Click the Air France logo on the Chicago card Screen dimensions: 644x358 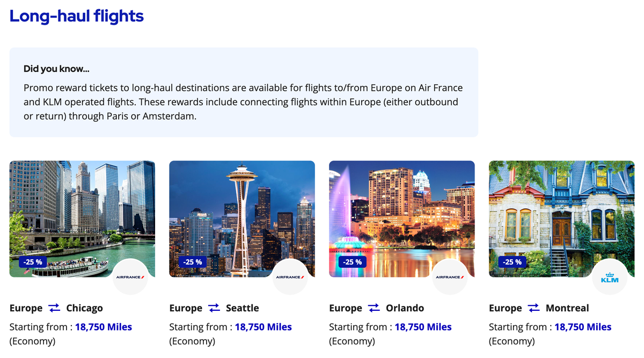(130, 277)
